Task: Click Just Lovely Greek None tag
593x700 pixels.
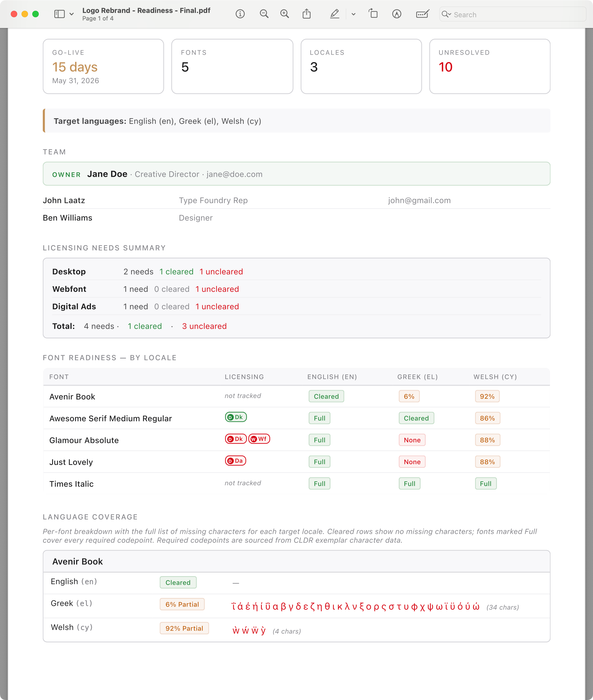Action: tap(412, 462)
